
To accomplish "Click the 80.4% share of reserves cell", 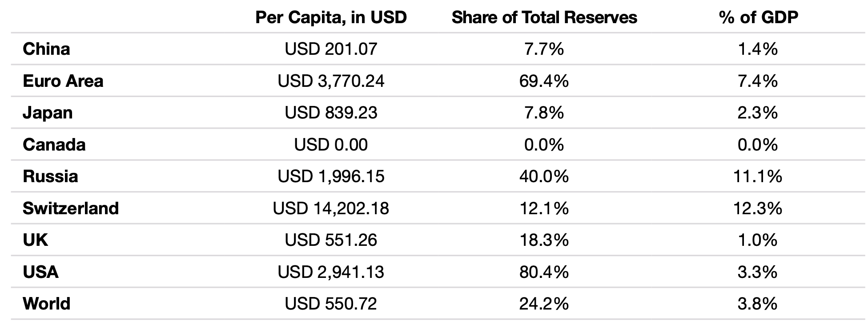I will [x=544, y=272].
